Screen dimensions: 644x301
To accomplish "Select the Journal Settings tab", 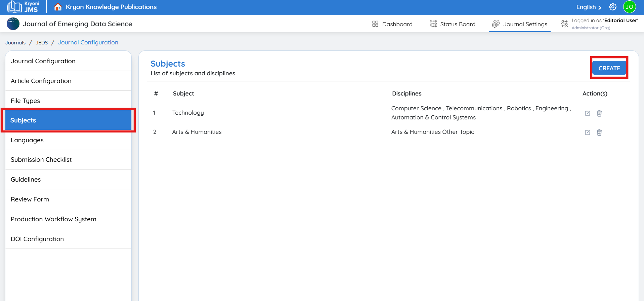I will click(x=519, y=24).
